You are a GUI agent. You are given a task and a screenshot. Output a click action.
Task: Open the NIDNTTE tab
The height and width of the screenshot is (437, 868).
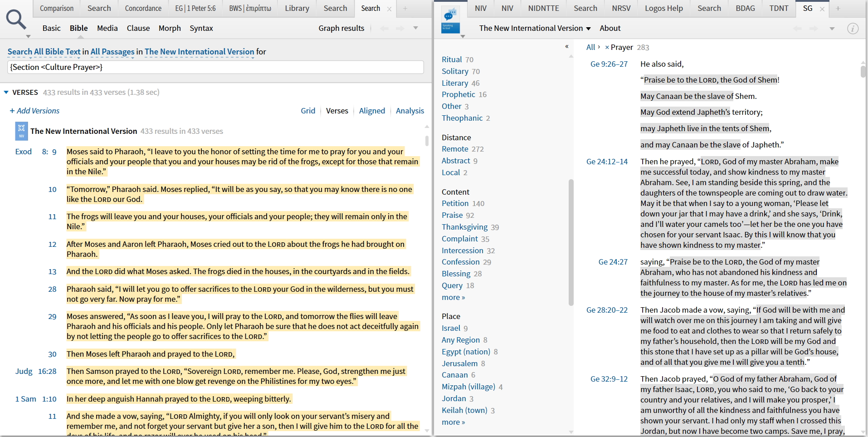tap(544, 8)
